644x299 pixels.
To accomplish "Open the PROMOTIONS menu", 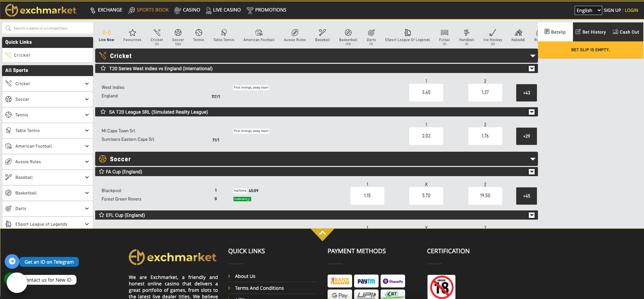I will pyautogui.click(x=266, y=10).
